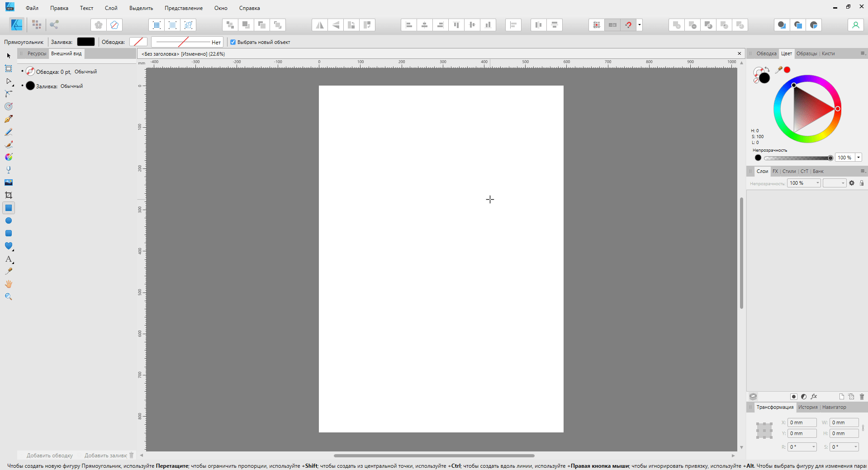This screenshot has height=470, width=868.
Task: Toggle the Выбрать новый объект checkbox
Action: [x=232, y=42]
